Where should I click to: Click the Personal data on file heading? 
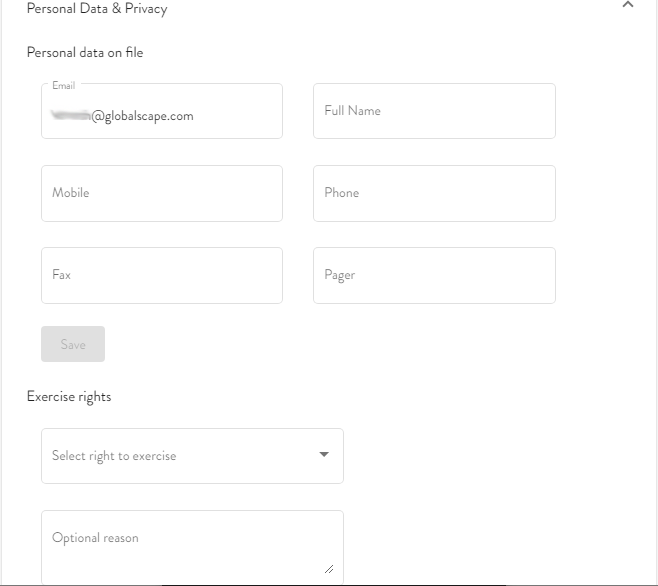tap(85, 52)
